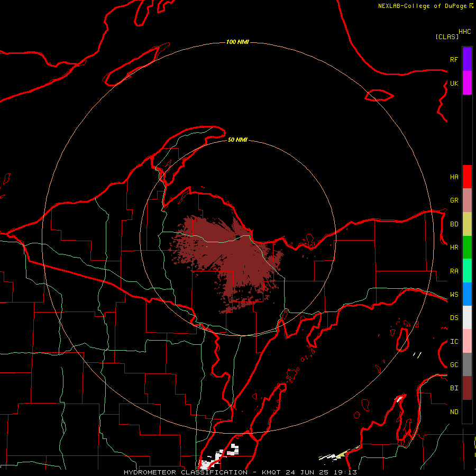Screen dimensions: 476x476
Task: Click the RA light green legend swatch
Action: (467, 271)
